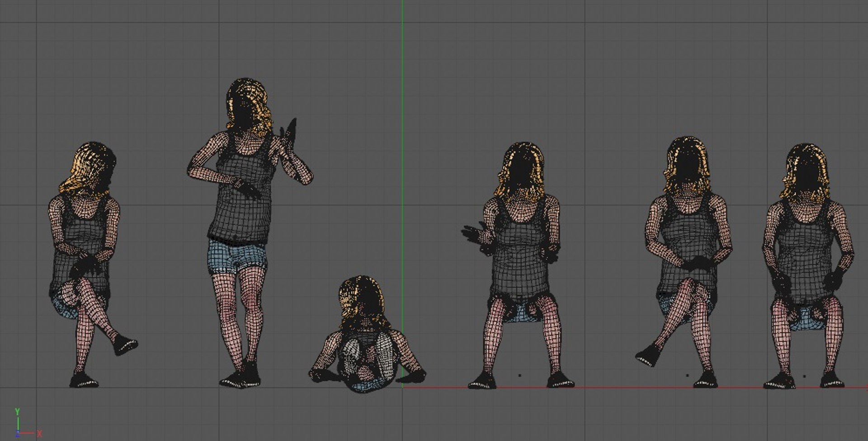The width and height of the screenshot is (868, 441).
Task: Click the Y axis label on the gizmo
Action: click(x=17, y=411)
